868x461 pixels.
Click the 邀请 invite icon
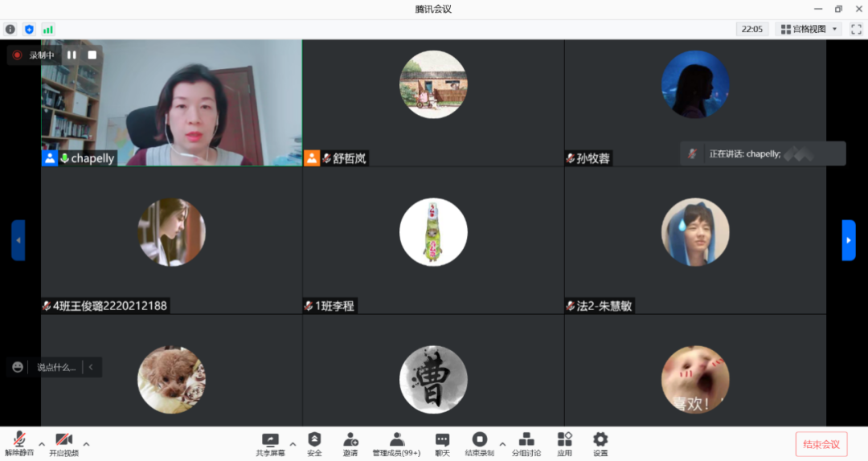coord(350,443)
